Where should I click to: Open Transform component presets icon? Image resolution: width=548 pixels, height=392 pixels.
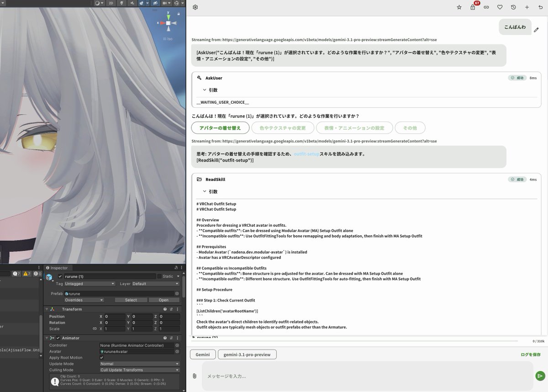click(171, 309)
